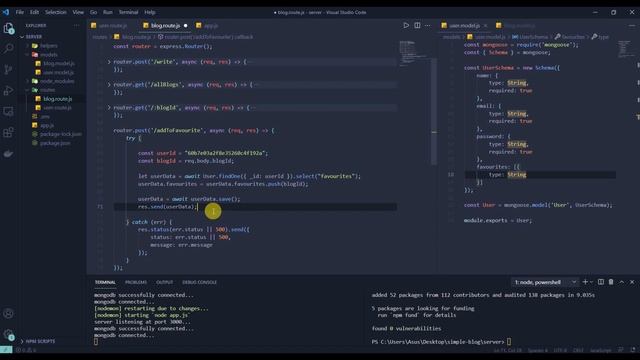Switch to the PROBLEMS panel tab

tap(136, 282)
